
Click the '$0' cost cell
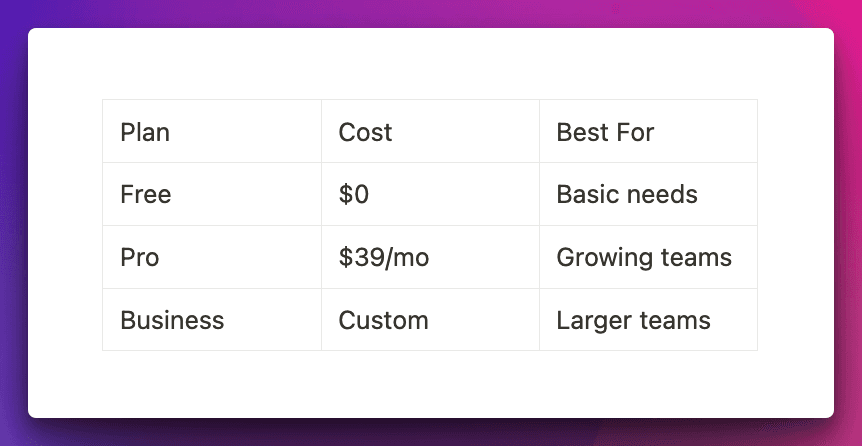(x=354, y=194)
